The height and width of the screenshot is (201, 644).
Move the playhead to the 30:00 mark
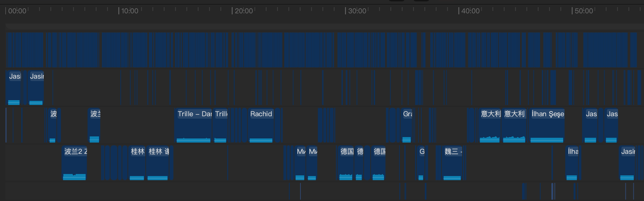pos(357,11)
